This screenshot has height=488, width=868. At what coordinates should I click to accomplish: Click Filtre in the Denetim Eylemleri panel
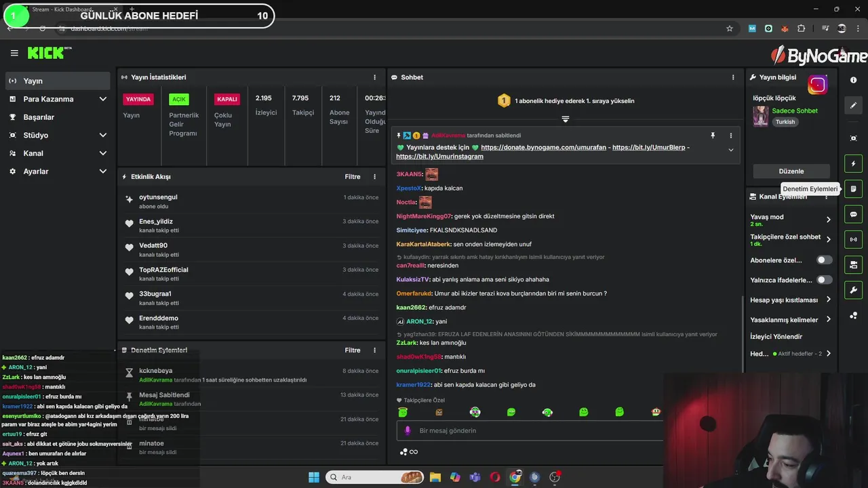tap(353, 350)
